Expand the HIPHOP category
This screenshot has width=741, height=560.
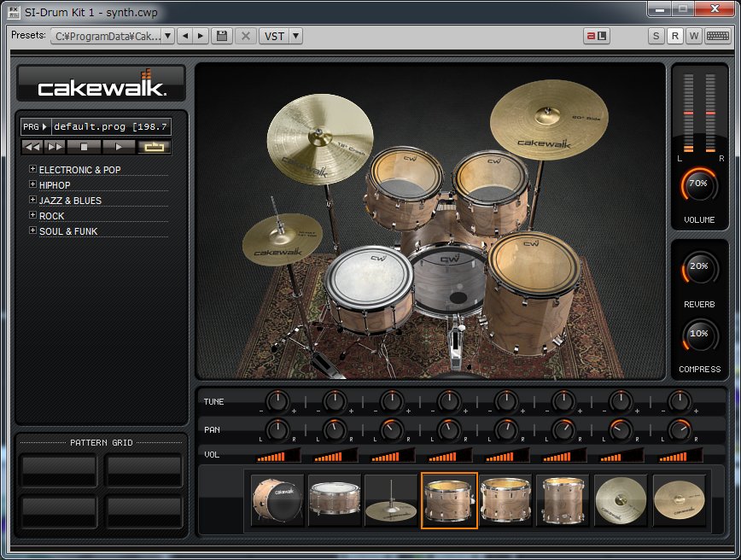coord(32,184)
